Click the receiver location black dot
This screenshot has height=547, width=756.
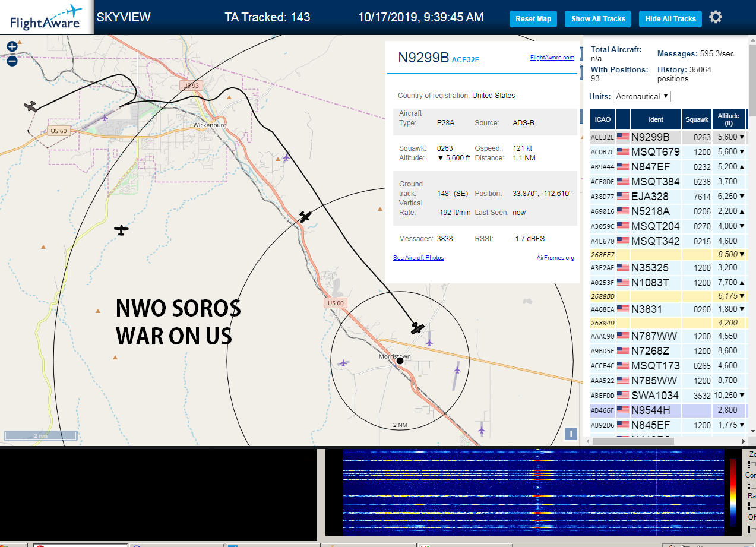tap(400, 361)
